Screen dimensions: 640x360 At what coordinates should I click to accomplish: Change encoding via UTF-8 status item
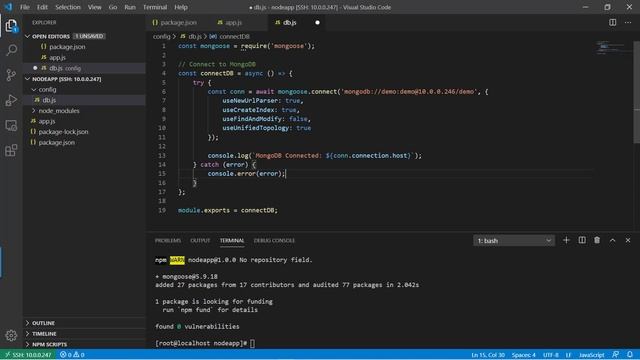point(550,355)
